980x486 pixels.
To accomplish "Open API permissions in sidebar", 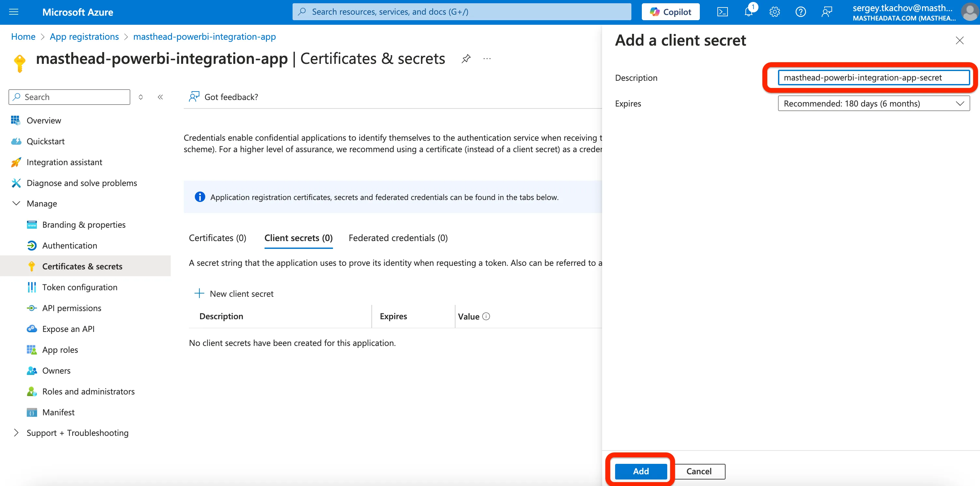I will (x=72, y=308).
